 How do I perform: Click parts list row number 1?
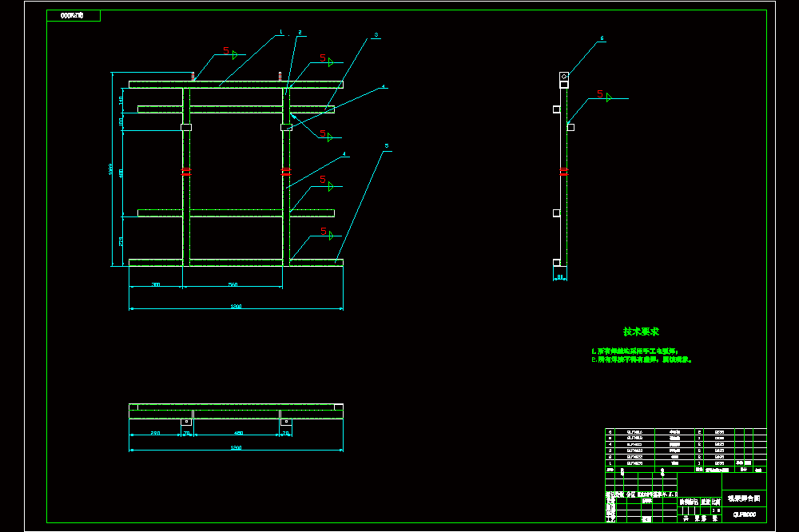[x=686, y=463]
